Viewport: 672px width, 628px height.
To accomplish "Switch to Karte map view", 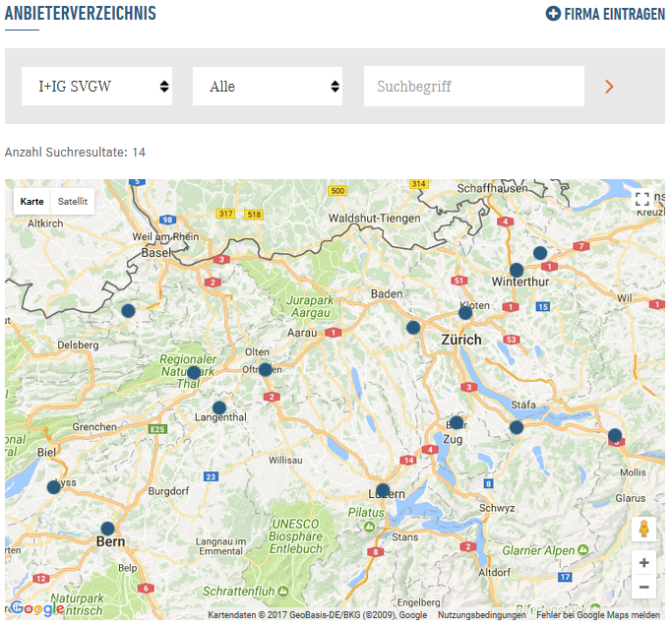I will 32,201.
